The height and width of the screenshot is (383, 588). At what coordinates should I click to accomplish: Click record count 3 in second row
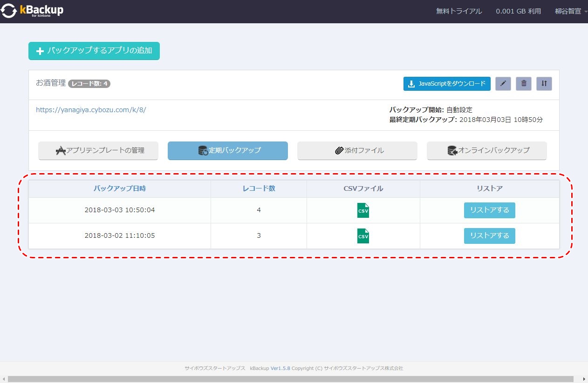(259, 236)
